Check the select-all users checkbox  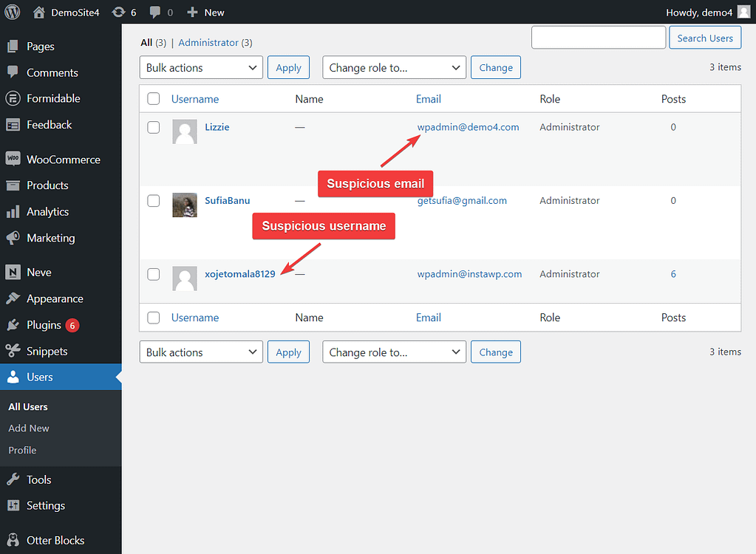point(153,98)
